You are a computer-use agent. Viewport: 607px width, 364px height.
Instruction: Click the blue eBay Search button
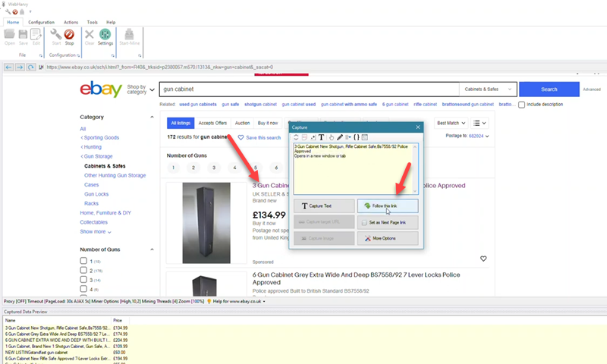(549, 89)
